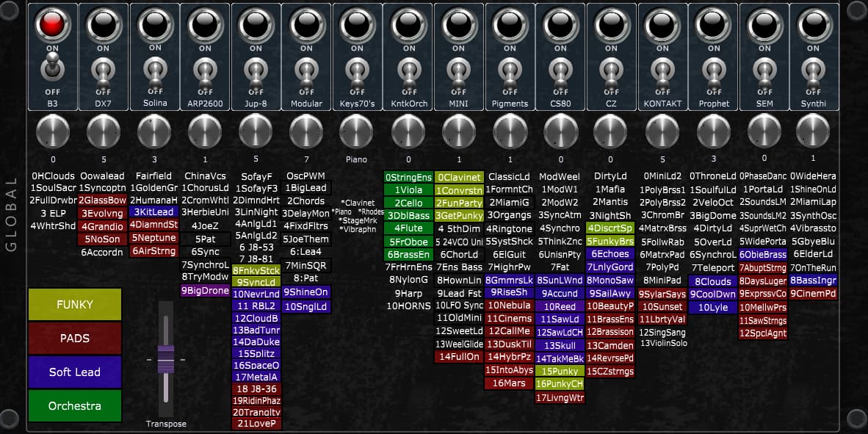This screenshot has height=434, width=868.
Task: Select the 6ObieBrass preset
Action: [763, 255]
